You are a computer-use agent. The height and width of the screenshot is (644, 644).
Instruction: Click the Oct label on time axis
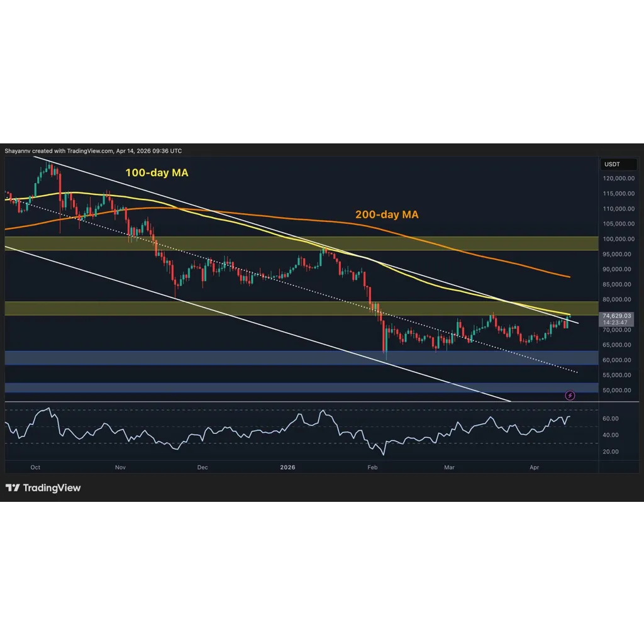tap(35, 467)
